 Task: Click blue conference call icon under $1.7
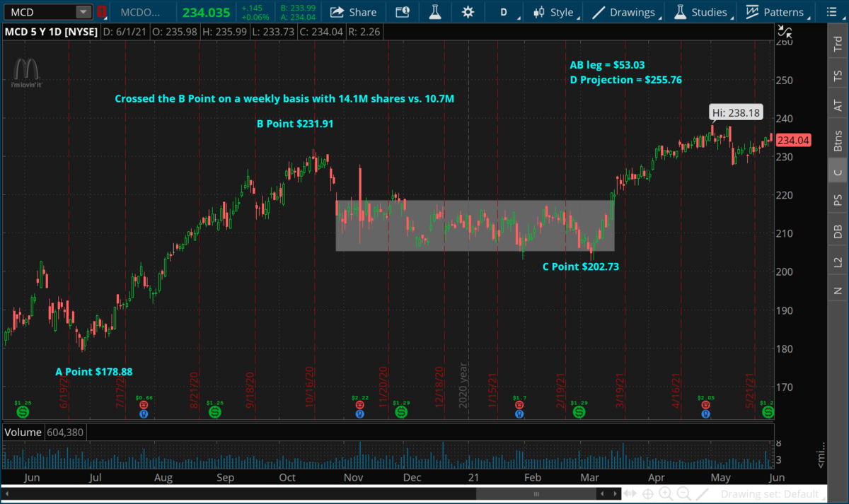521,413
